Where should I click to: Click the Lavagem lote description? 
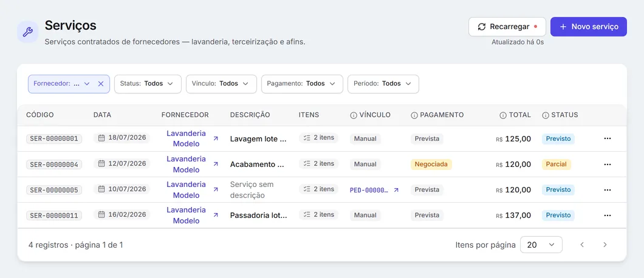(x=258, y=139)
